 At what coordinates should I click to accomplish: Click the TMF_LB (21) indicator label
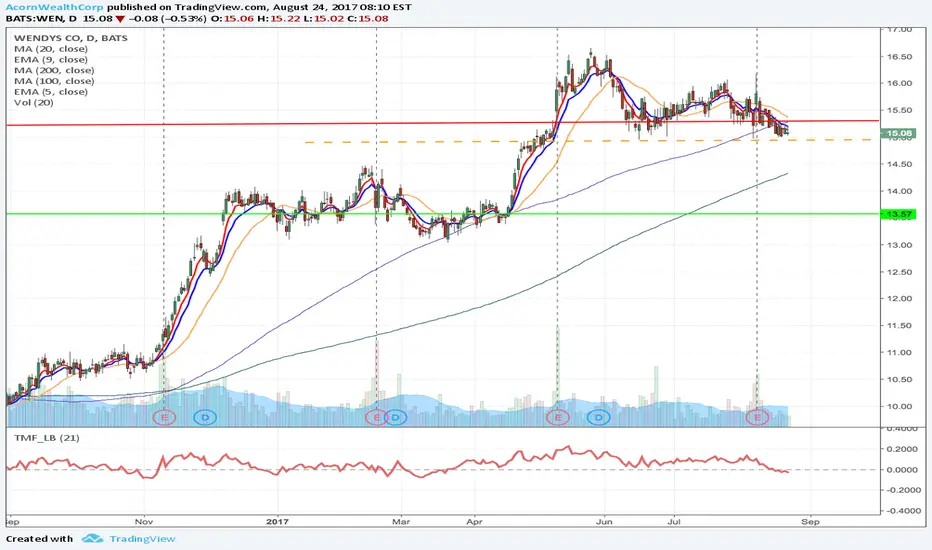click(x=46, y=438)
